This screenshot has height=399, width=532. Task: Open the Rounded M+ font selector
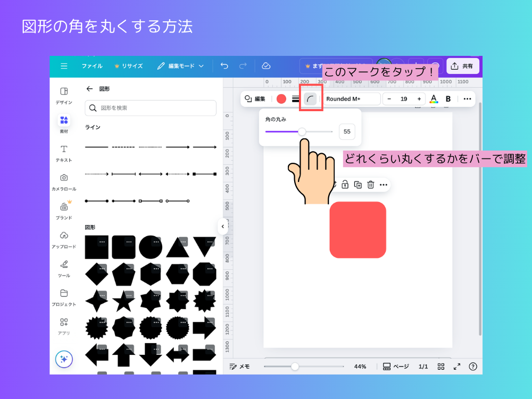[x=351, y=98]
